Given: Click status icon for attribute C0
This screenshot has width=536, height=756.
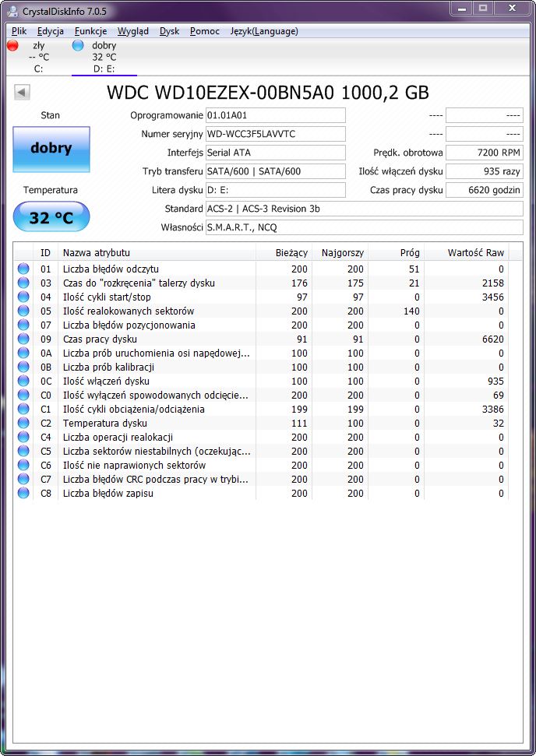Looking at the screenshot, I should (x=23, y=395).
